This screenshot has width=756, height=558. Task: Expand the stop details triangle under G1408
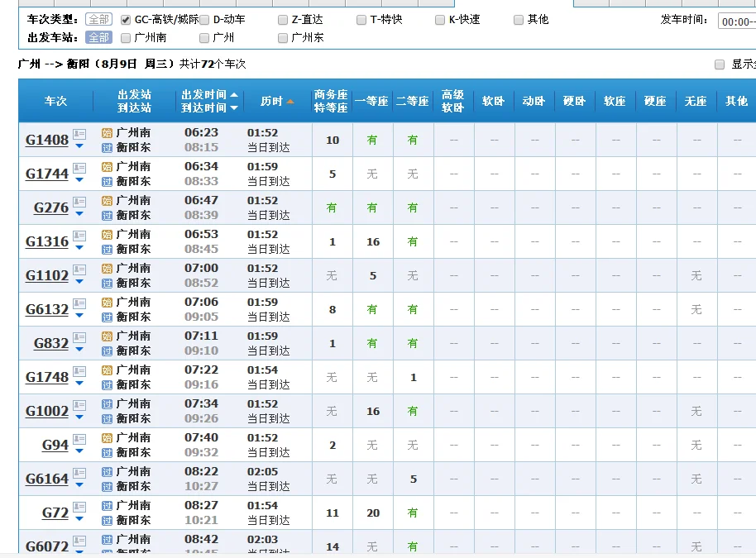click(x=78, y=145)
